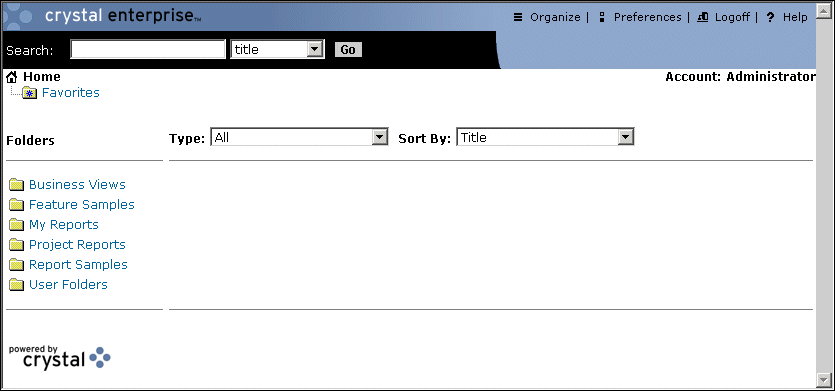Open the Type filter dropdown
The height and width of the screenshot is (391, 835).
[299, 137]
